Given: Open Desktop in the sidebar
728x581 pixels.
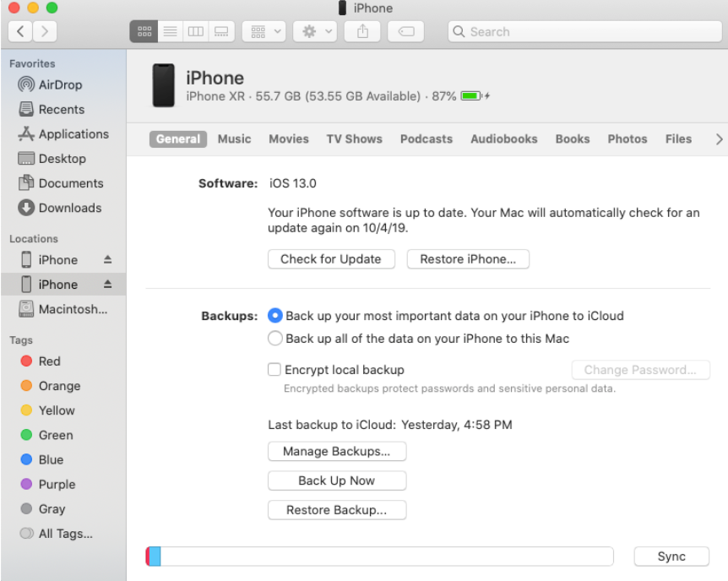Looking at the screenshot, I should (x=63, y=159).
